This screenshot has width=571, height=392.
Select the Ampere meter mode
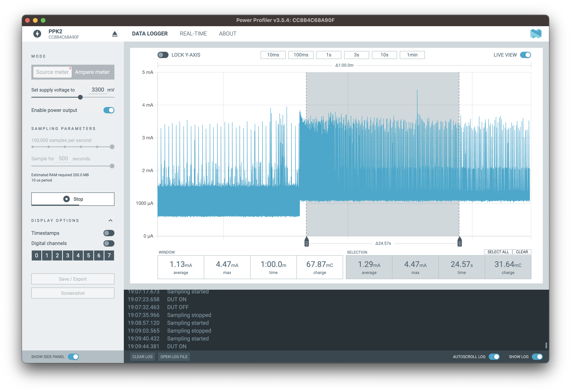(x=92, y=72)
